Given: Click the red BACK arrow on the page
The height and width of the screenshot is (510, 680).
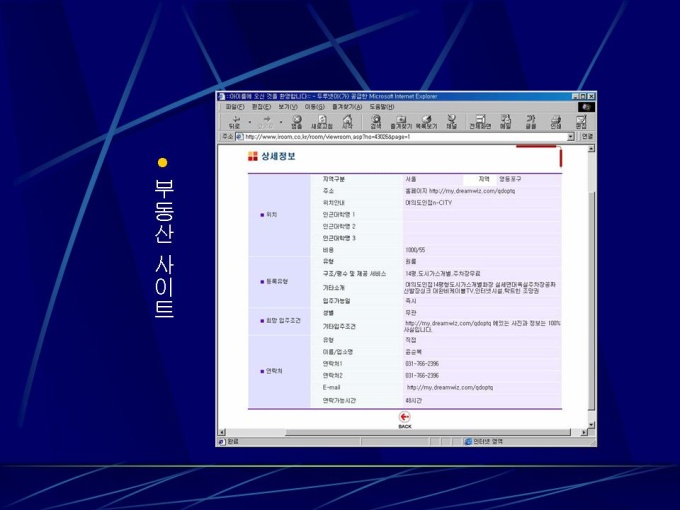Looking at the screenshot, I should (x=404, y=418).
